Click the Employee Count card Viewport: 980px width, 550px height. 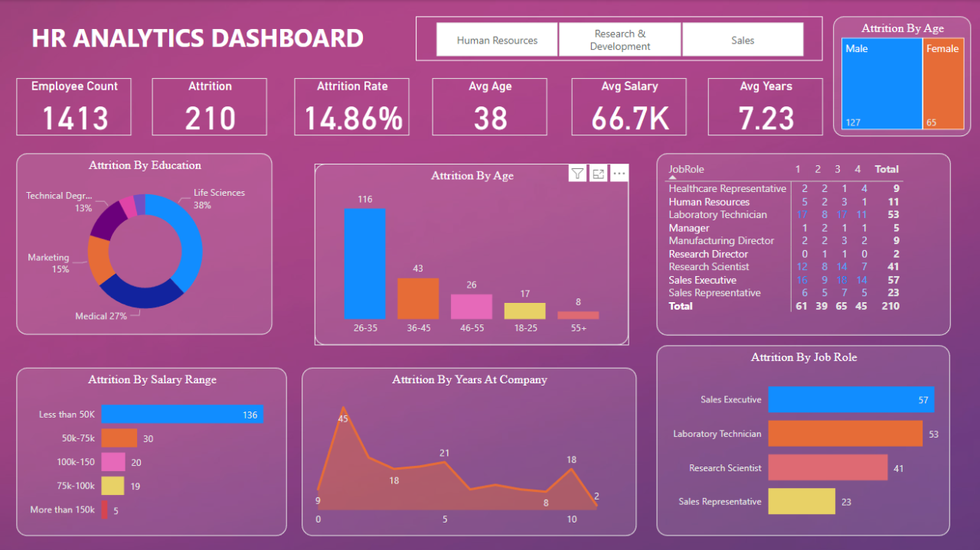[x=74, y=107]
